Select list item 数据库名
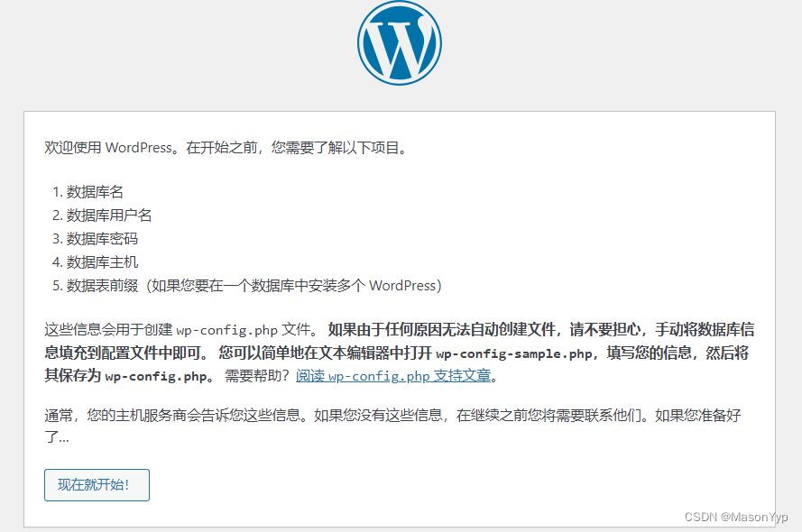The height and width of the screenshot is (532, 802). (95, 192)
